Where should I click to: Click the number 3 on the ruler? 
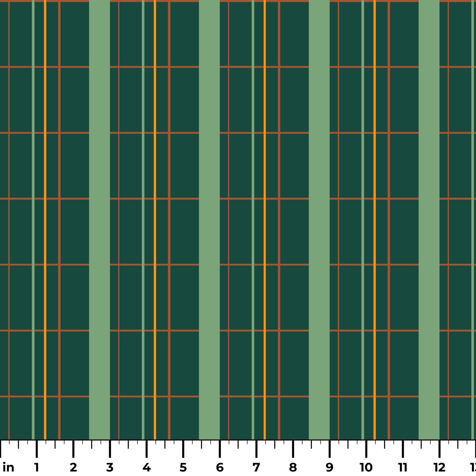[x=110, y=467]
